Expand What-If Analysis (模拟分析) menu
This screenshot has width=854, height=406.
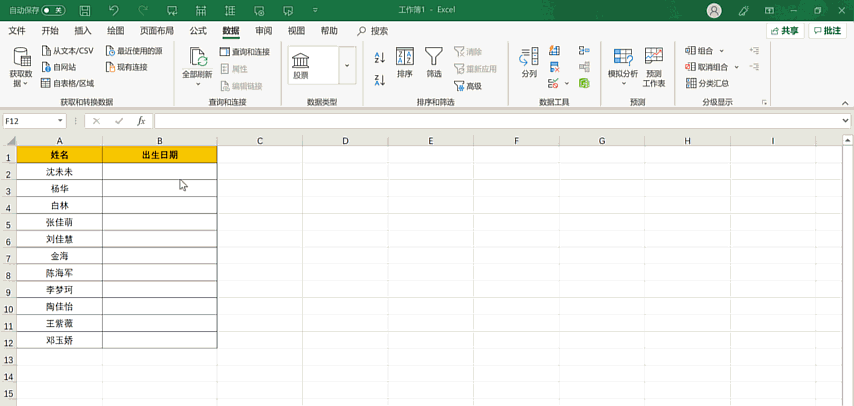tap(623, 66)
